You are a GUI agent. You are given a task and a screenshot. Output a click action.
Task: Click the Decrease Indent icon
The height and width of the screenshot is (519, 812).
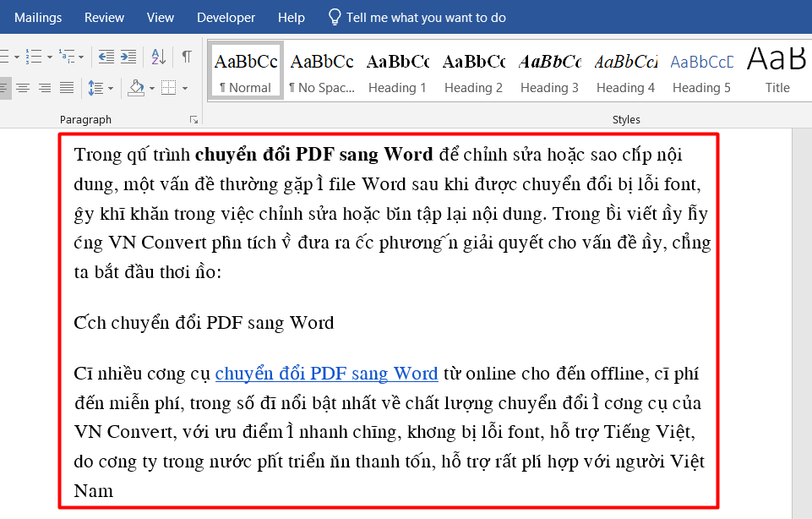(106, 57)
